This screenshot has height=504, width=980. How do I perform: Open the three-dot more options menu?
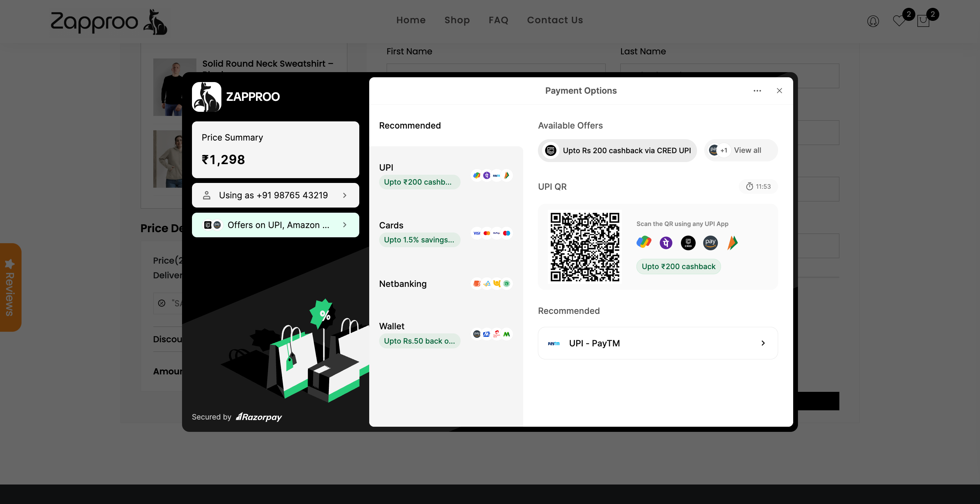pyautogui.click(x=757, y=91)
